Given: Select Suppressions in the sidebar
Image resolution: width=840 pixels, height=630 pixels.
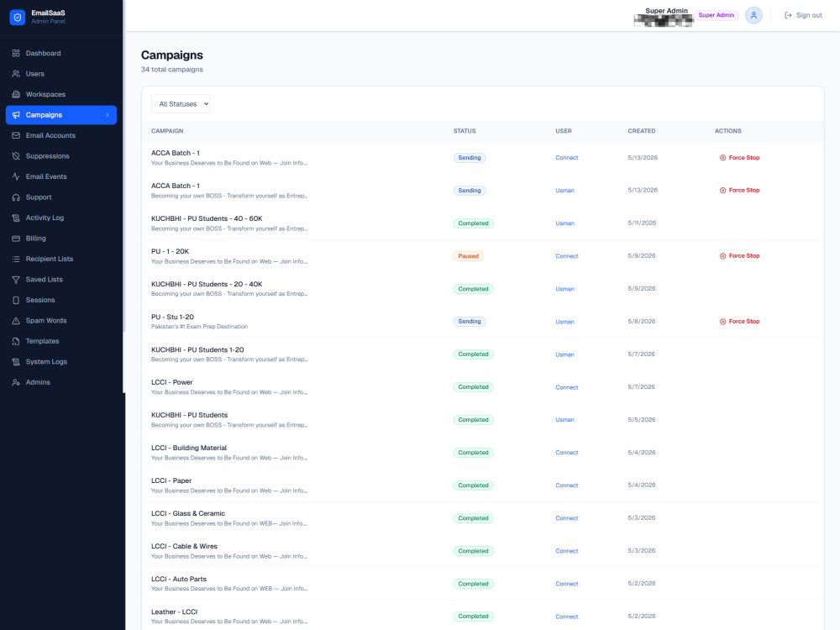Looking at the screenshot, I should tap(61, 156).
